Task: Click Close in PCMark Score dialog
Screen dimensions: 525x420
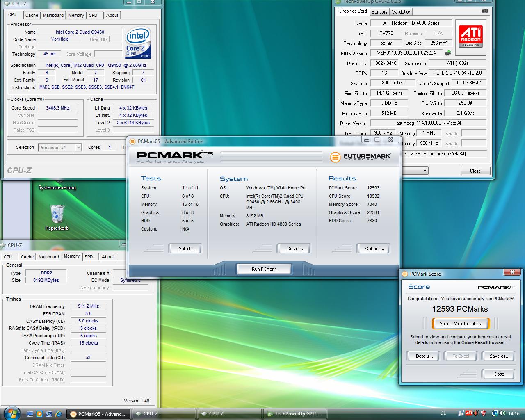Action: click(x=499, y=374)
